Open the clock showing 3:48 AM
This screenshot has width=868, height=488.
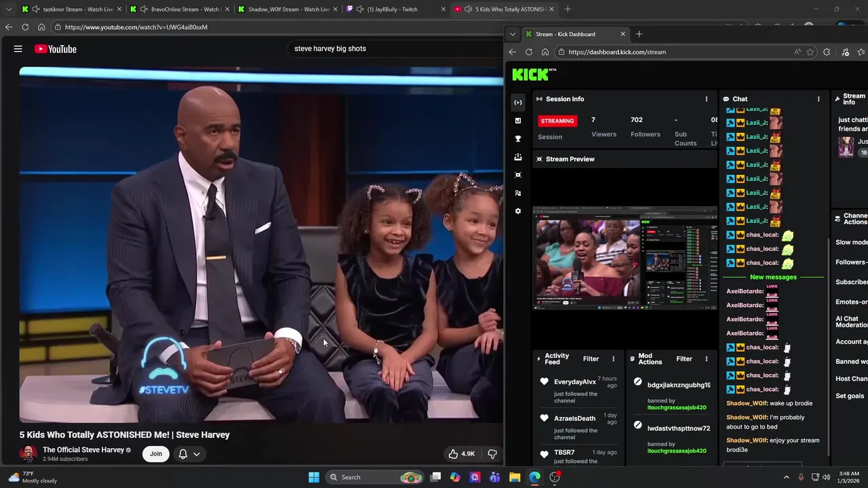849,477
